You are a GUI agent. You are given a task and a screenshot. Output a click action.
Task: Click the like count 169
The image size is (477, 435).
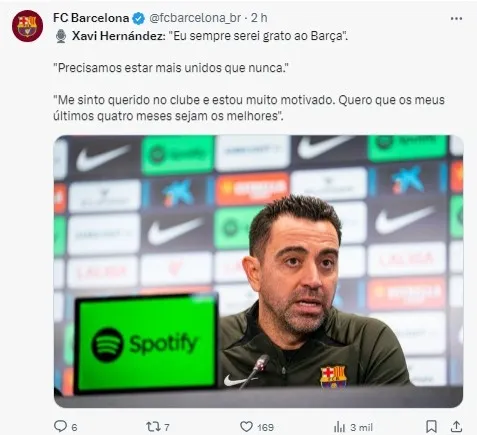point(265,427)
